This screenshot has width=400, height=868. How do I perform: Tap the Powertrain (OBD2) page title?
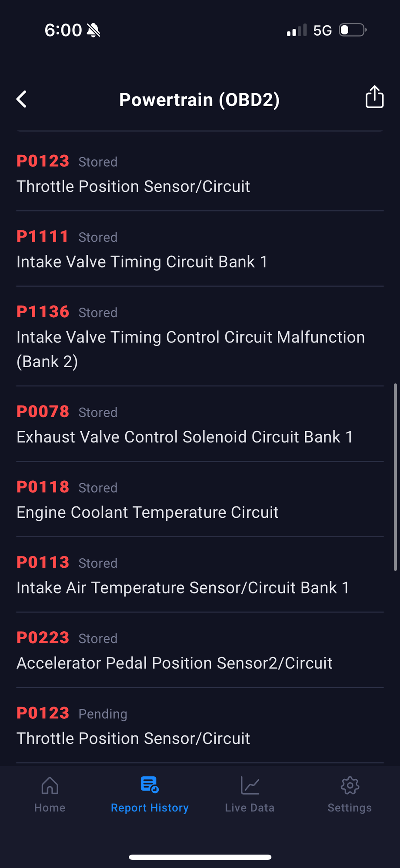[200, 100]
